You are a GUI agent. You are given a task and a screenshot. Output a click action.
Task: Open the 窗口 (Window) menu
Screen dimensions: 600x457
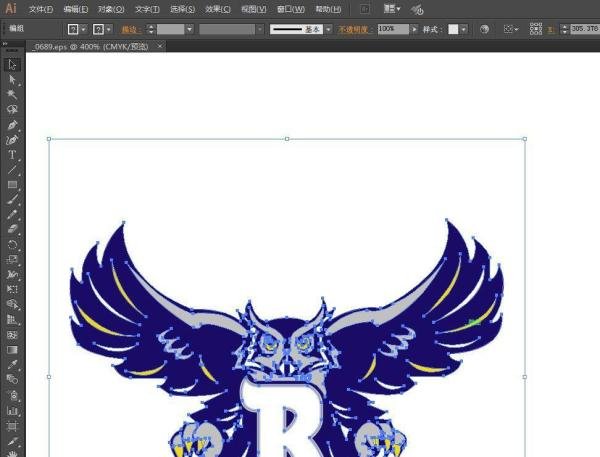[x=291, y=9]
